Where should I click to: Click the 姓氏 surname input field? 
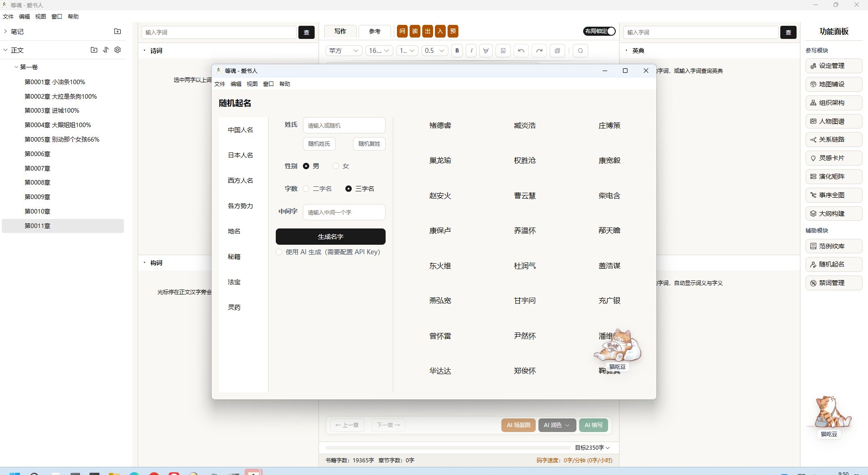pos(344,125)
